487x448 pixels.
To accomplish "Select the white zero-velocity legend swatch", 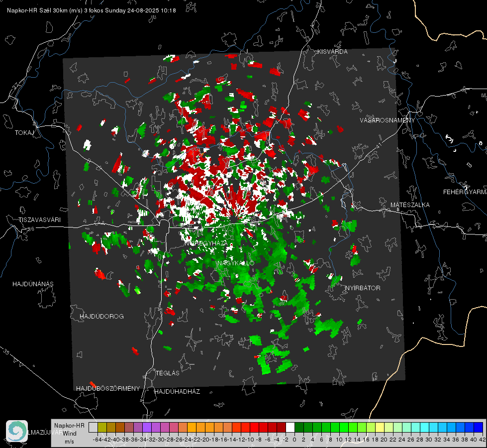I will coord(290,428).
